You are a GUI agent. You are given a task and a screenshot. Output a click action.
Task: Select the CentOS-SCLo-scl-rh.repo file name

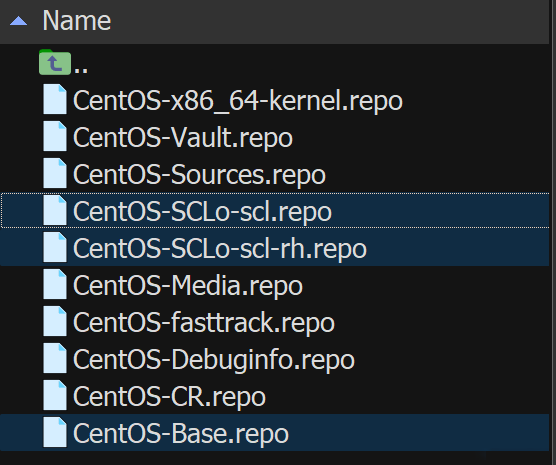[x=219, y=249]
